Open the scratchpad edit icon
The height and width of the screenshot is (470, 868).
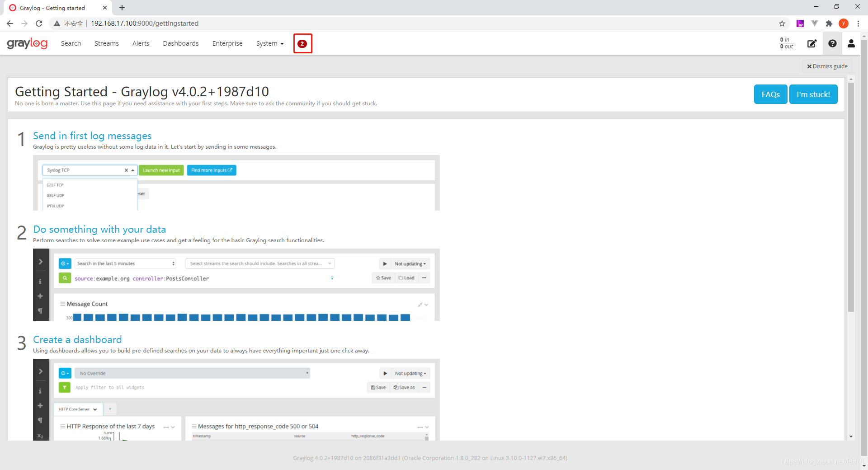[x=812, y=43]
